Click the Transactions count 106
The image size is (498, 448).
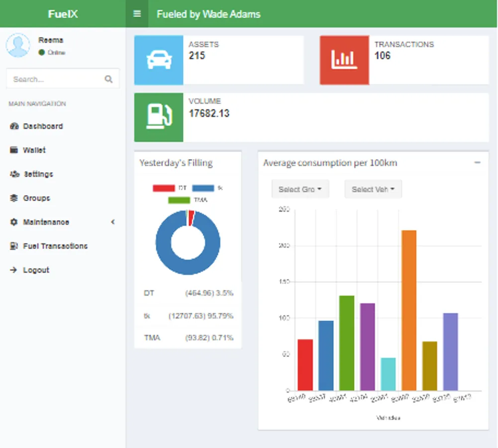(x=383, y=56)
